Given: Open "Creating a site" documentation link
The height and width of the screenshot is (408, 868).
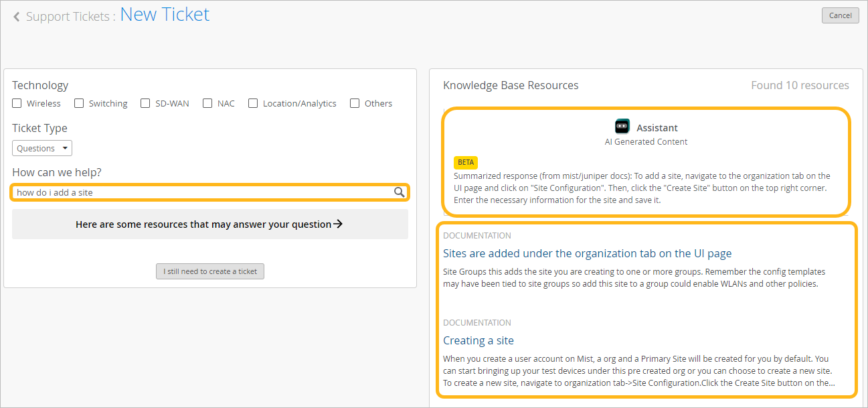Looking at the screenshot, I should click(479, 340).
